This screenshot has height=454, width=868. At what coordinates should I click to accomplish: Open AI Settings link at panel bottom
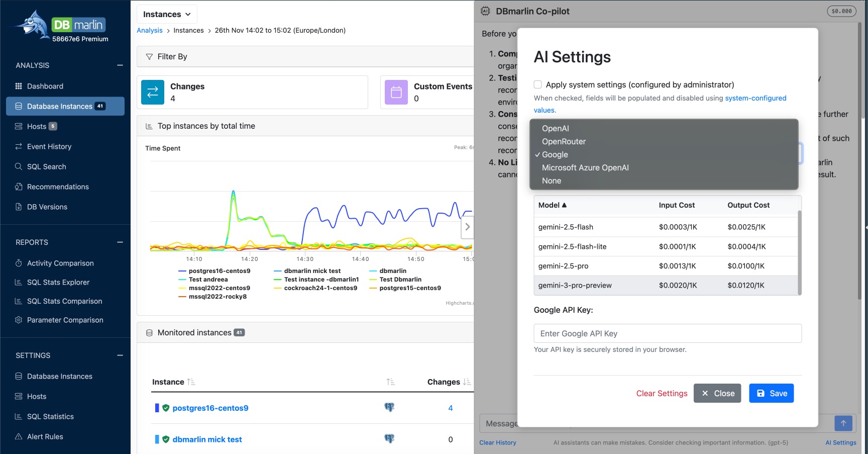point(841,442)
